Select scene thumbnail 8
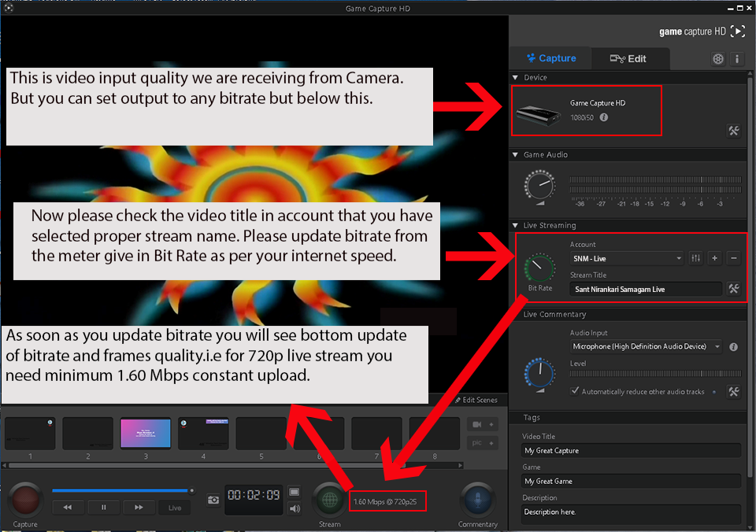The height and width of the screenshot is (532, 756). point(435,433)
